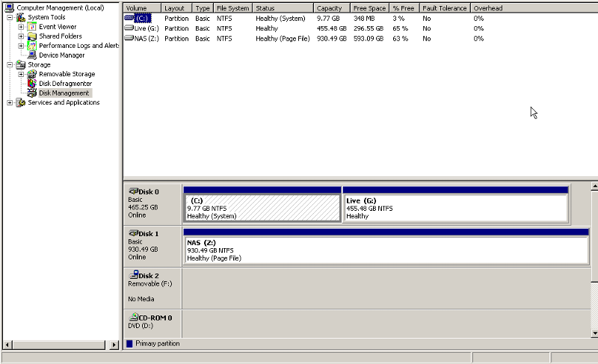
Task: Select Event Viewer tree item
Action: click(x=58, y=27)
